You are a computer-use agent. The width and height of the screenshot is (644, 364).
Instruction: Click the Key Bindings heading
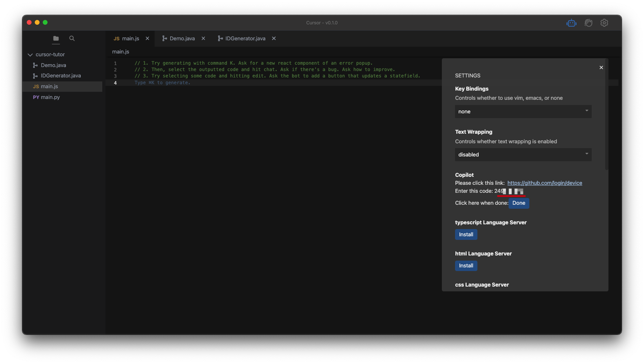pos(471,89)
